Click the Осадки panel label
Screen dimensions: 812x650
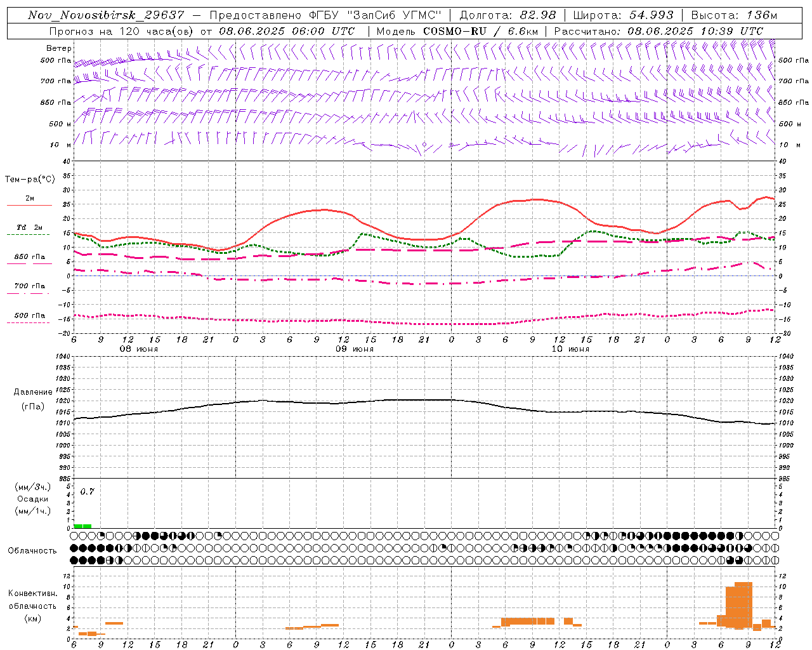(33, 499)
